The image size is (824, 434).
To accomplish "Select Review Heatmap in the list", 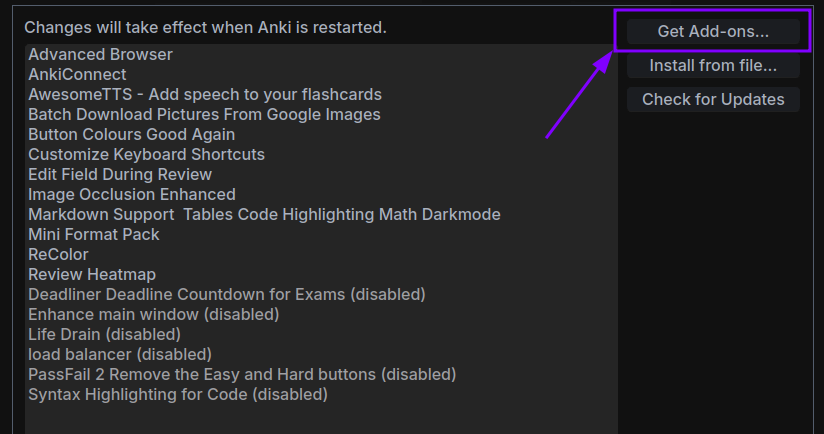I will (x=92, y=274).
